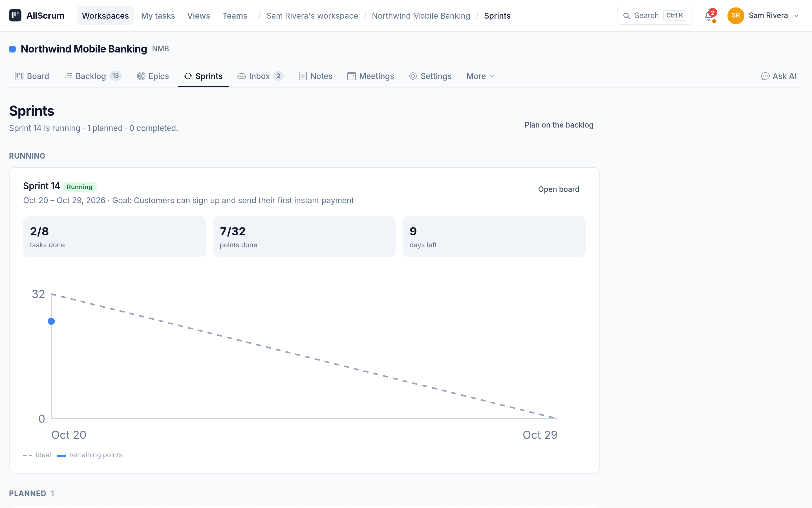
Task: Click the Meetings calendar icon
Action: [351, 76]
